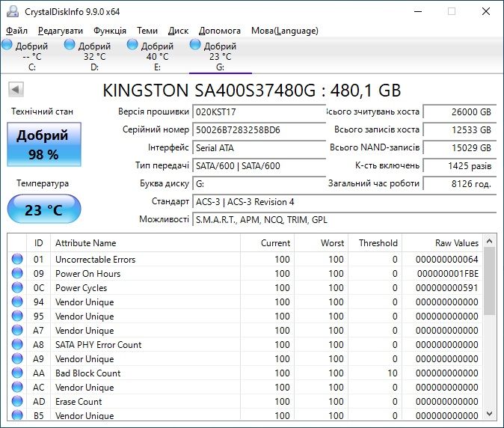Click raw value 000000001FBE
Screen dimensions: 504x428
coord(448,274)
